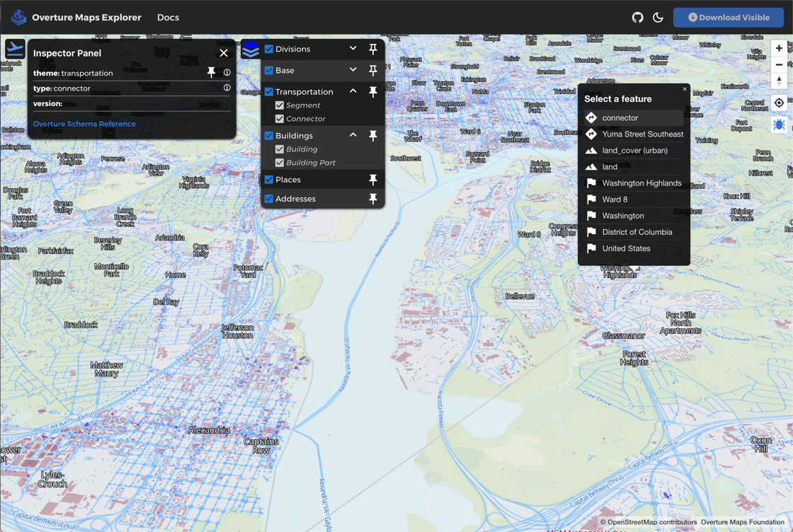Select the Washington feature
This screenshot has width=793, height=532.
[x=634, y=216]
